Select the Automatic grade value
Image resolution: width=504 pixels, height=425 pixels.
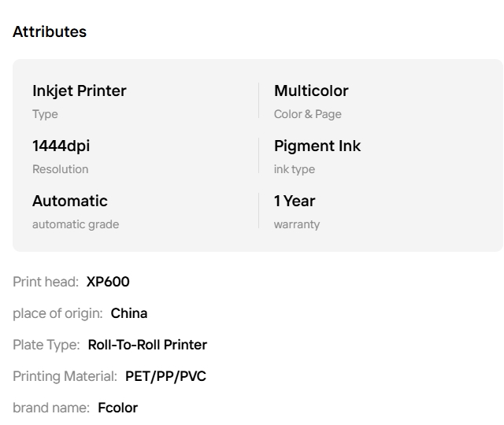(70, 201)
